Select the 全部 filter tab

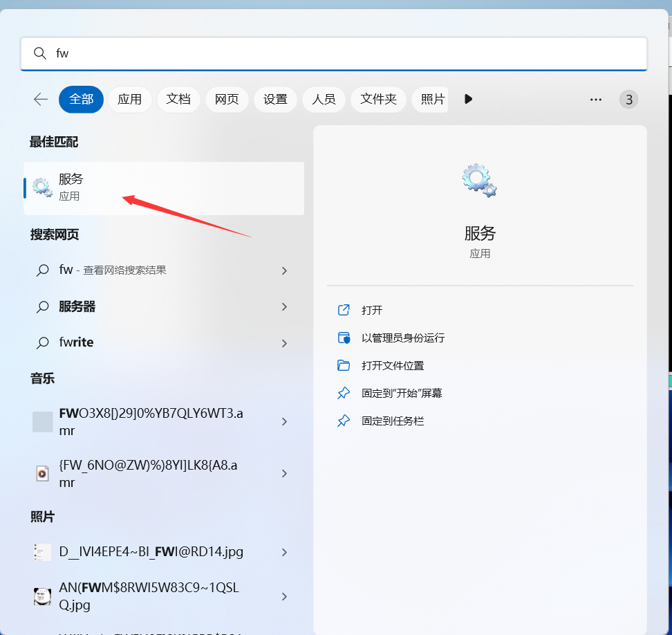click(x=81, y=100)
